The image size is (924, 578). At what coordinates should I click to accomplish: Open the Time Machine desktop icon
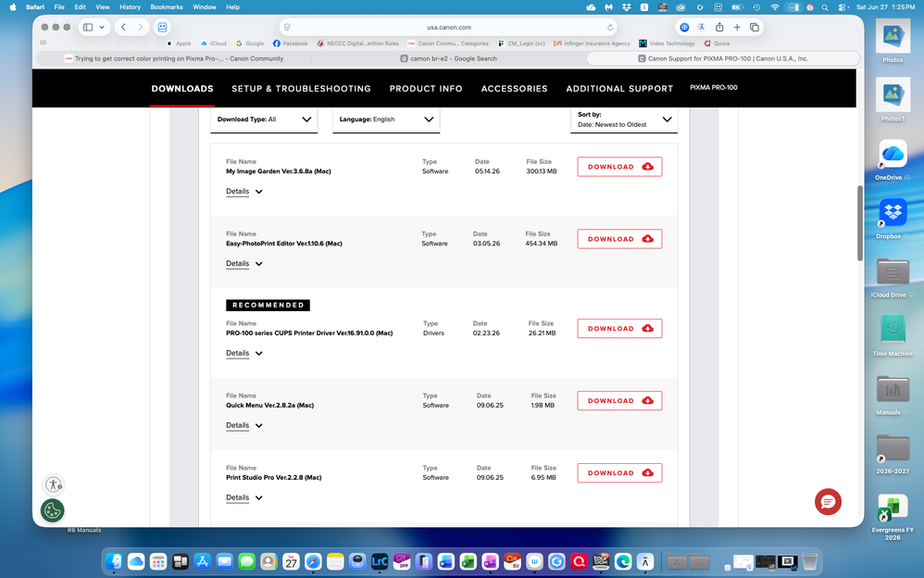point(893,335)
